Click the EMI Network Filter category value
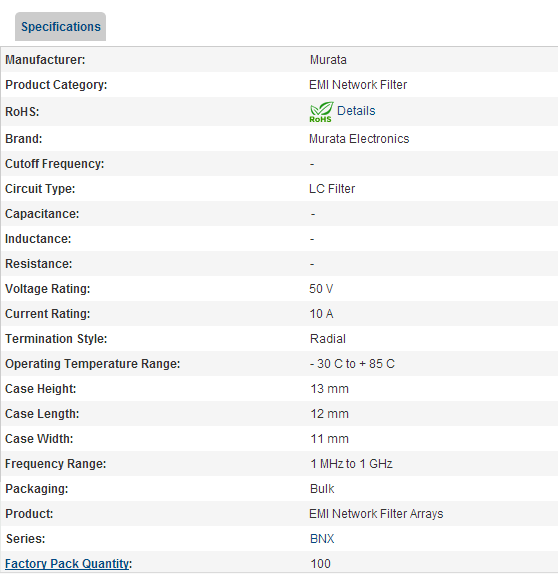 (x=358, y=85)
